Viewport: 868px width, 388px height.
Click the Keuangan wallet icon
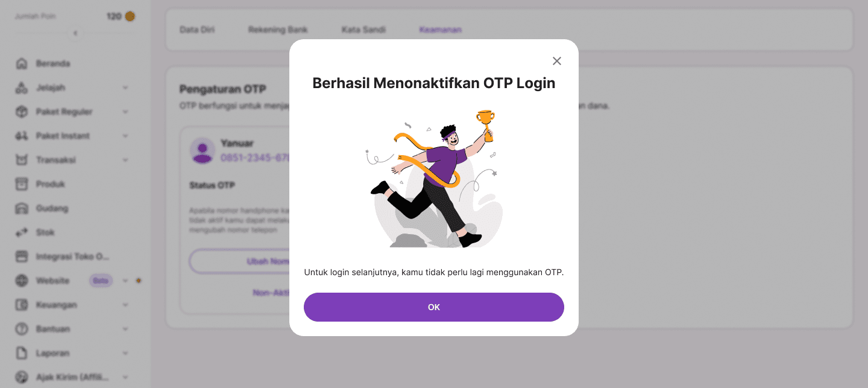click(x=22, y=305)
